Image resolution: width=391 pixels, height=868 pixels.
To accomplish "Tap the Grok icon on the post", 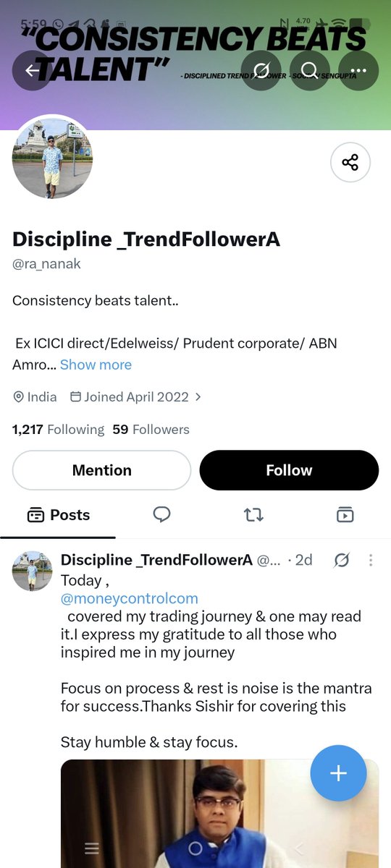I will [x=342, y=560].
